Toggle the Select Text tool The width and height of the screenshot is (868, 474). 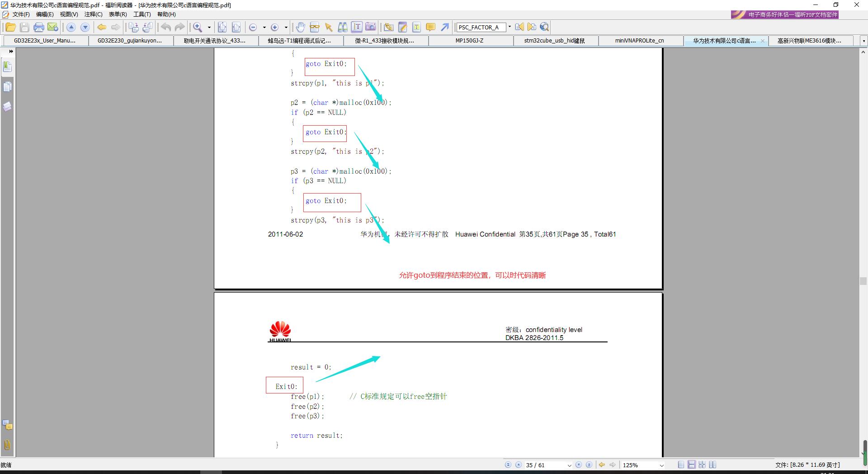point(357,27)
